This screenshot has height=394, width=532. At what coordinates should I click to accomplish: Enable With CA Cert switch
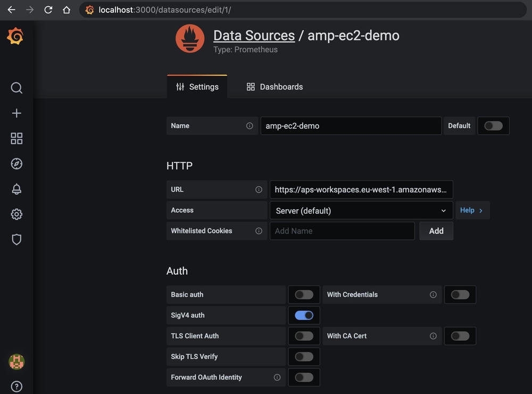pyautogui.click(x=460, y=336)
